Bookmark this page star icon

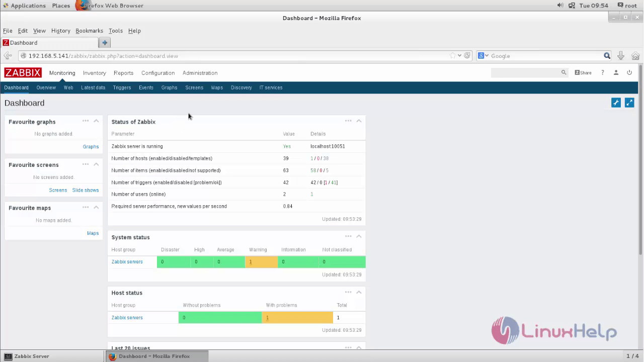pos(453,56)
